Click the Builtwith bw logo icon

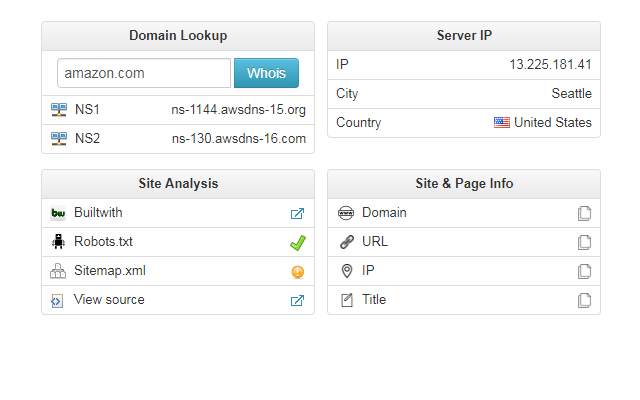58,213
